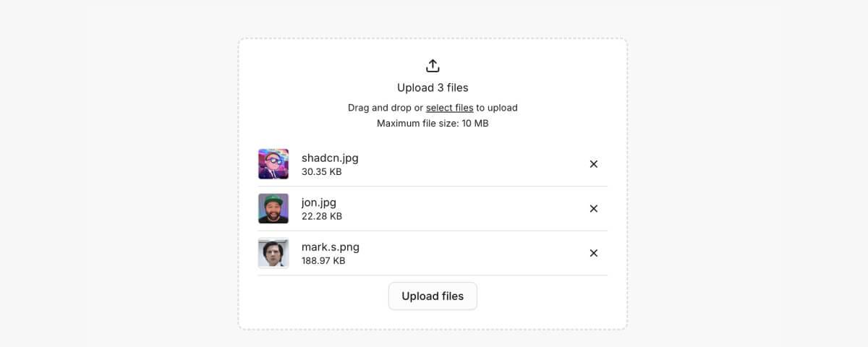Select the jon.jpg green cap thumbnail
Viewport: 868px width, 347px height.
[x=273, y=209]
